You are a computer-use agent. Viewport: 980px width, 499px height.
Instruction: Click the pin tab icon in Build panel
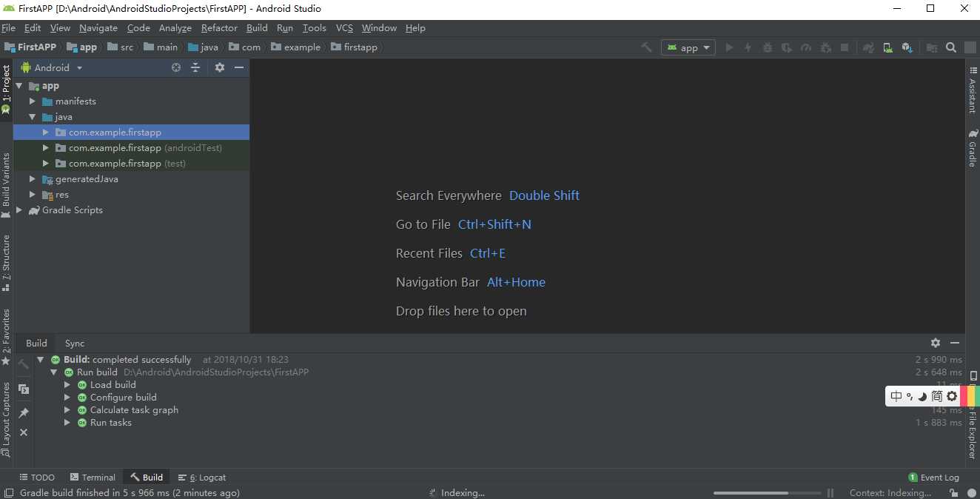(24, 413)
